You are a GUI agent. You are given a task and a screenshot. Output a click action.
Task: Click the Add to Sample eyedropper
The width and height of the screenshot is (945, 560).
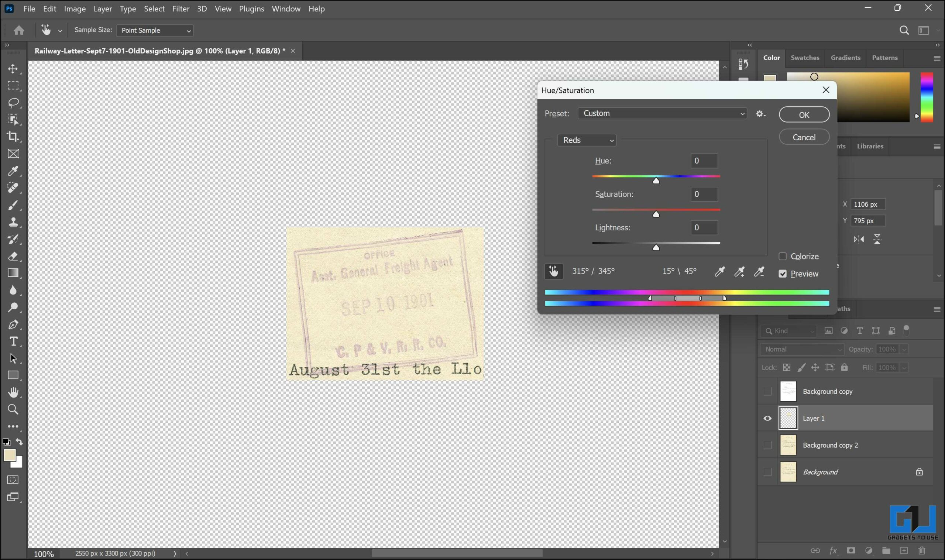point(739,271)
